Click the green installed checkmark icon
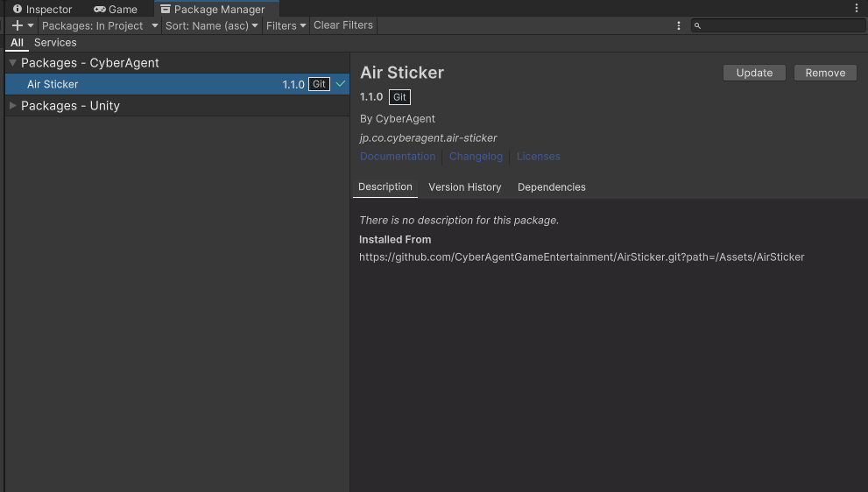The height and width of the screenshot is (492, 868). (x=341, y=84)
